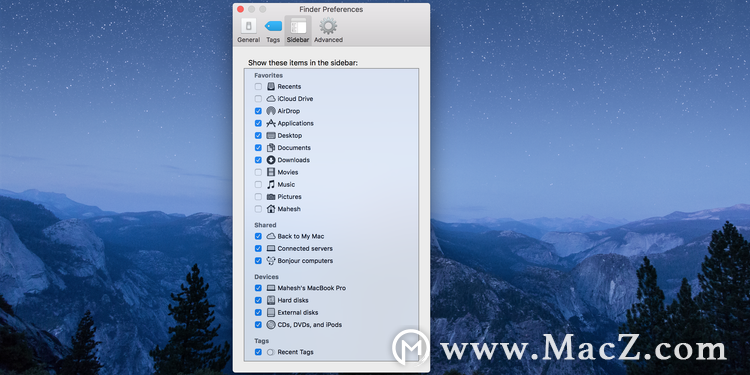Open the Tags preferences pane icon
Viewport: 750px width, 375px height.
tap(273, 26)
